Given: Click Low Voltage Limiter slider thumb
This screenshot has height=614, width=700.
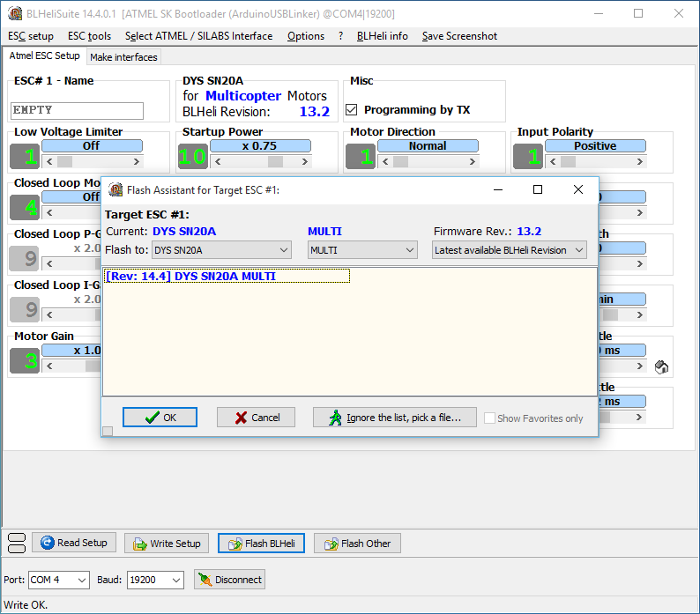Looking at the screenshot, I should pyautogui.click(x=64, y=161).
